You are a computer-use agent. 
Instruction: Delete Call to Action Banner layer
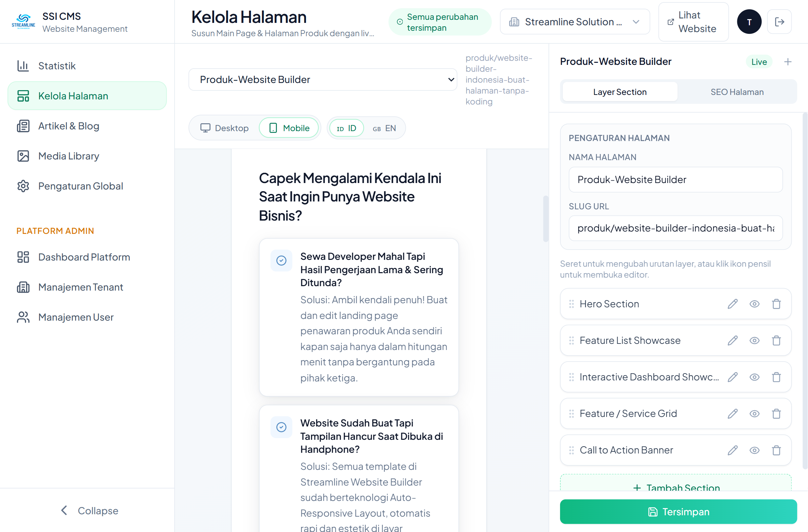[x=776, y=450]
